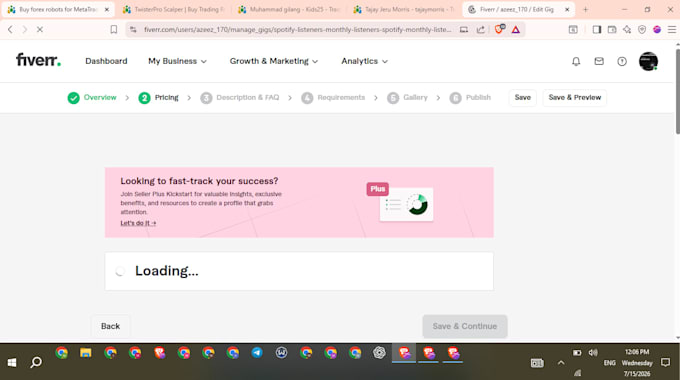Open the Brave Rewards triangle icon
Image resolution: width=680 pixels, height=380 pixels.
point(516,29)
